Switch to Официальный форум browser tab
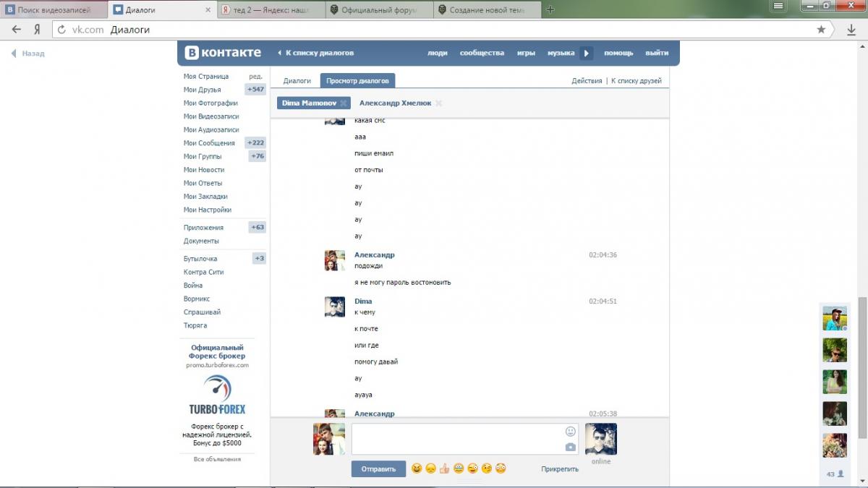 coord(379,10)
